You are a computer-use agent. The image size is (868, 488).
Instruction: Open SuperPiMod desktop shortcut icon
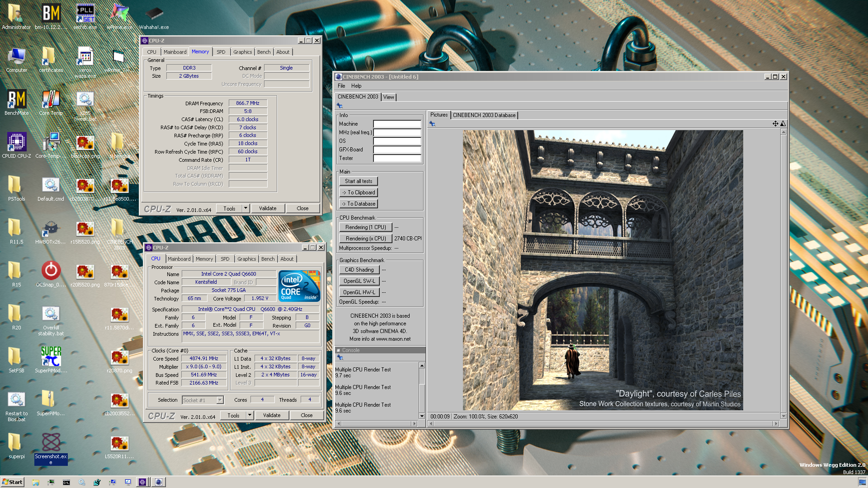51,359
